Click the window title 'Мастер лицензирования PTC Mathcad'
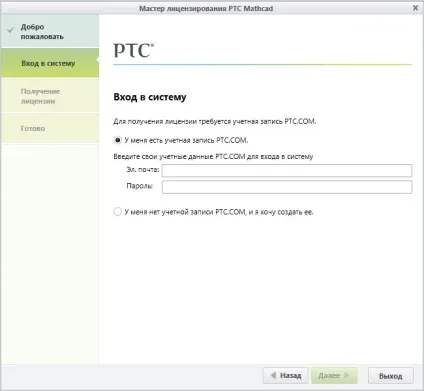Image resolution: width=424 pixels, height=391 pixels. (x=206, y=8)
